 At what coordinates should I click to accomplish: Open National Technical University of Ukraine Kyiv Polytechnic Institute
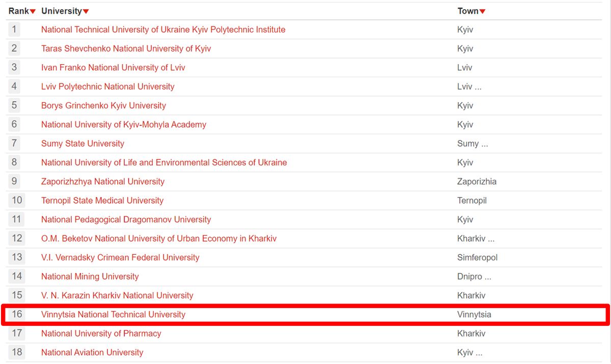(163, 30)
